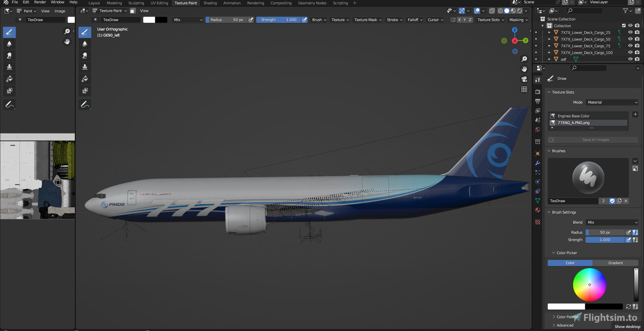Pick a color from the color wheel

click(591, 285)
